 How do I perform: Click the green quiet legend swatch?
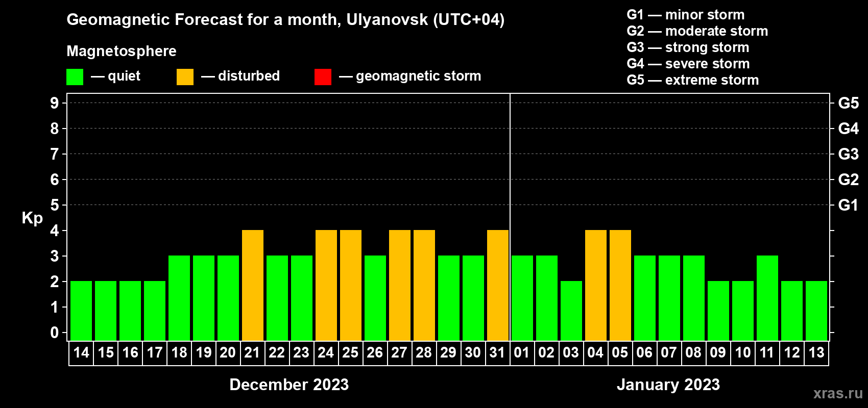[x=75, y=77]
